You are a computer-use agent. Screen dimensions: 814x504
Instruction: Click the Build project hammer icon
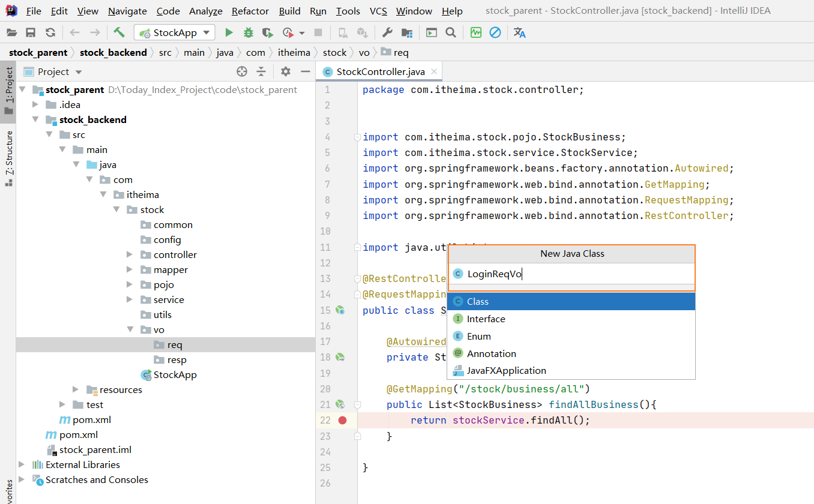(x=119, y=32)
